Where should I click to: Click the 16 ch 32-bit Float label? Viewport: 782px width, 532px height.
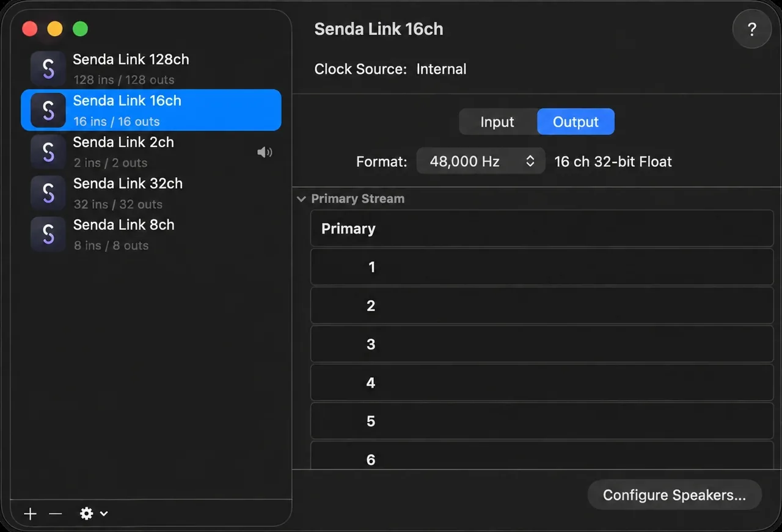click(x=613, y=162)
